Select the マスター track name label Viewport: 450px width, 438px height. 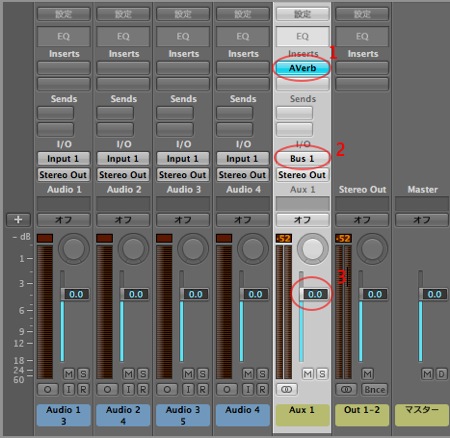tap(422, 415)
